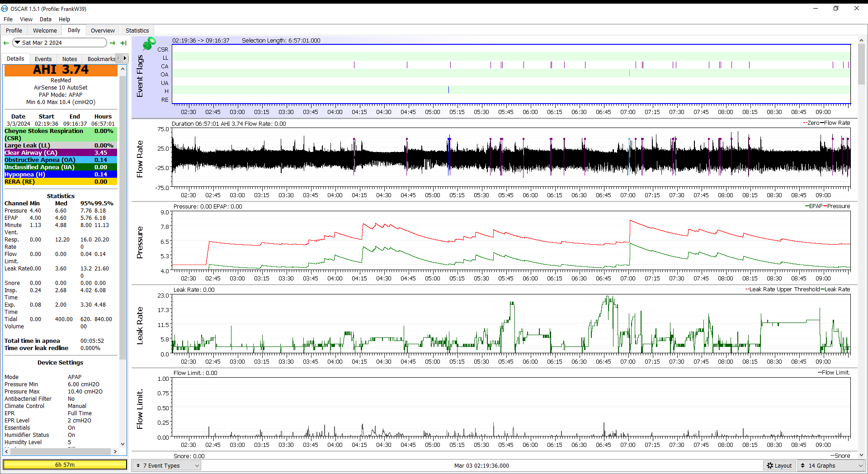This screenshot has height=474, width=868.
Task: Open the Sat Mar 2 2024 date picker
Action: (59, 43)
